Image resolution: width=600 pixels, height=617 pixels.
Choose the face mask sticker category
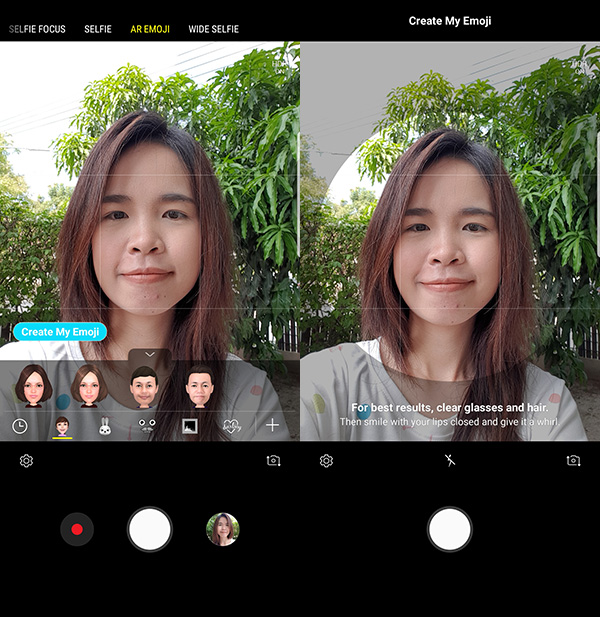click(147, 425)
